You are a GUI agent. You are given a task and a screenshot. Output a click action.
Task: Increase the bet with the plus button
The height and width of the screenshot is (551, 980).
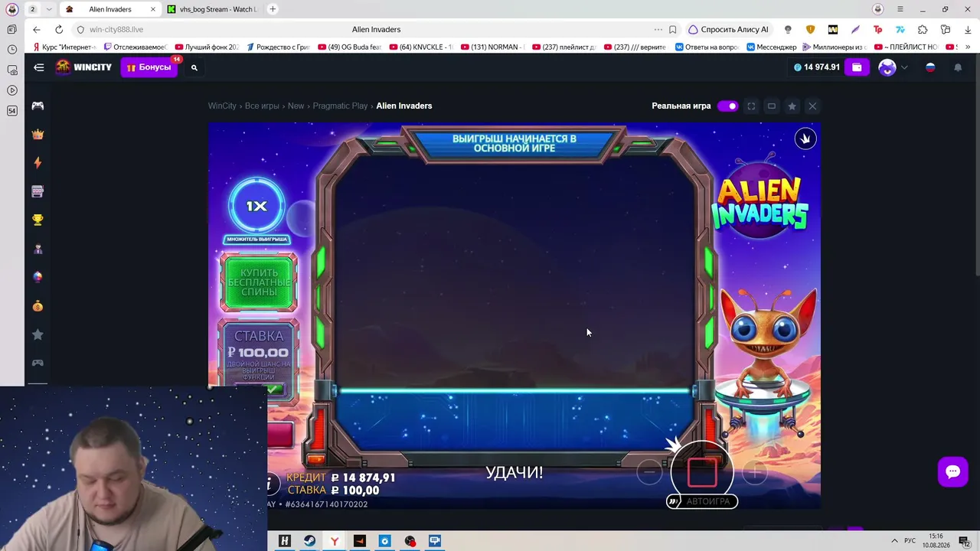coord(754,473)
